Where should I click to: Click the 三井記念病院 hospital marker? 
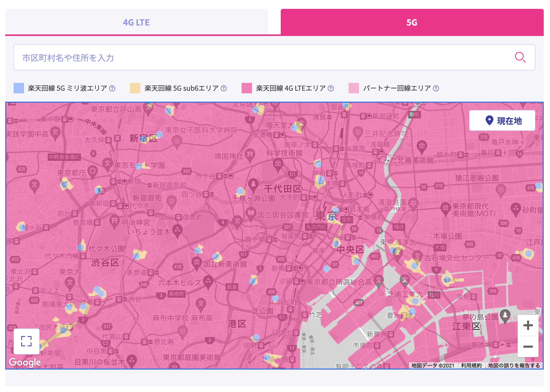(x=358, y=133)
